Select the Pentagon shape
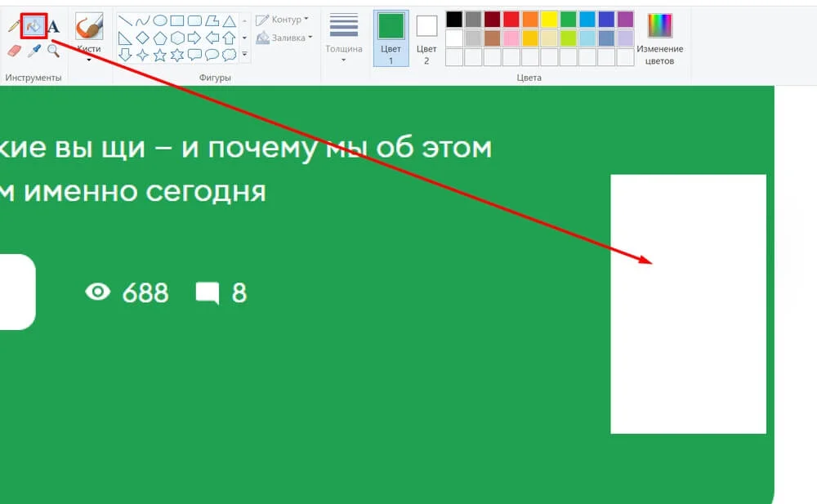 pyautogui.click(x=160, y=38)
